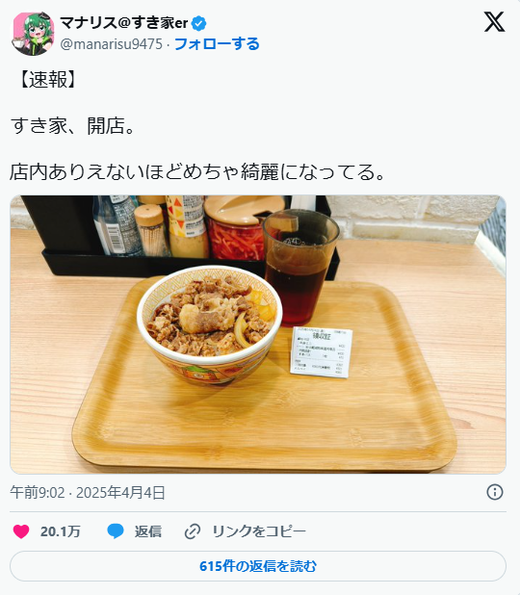Image resolution: width=520 pixels, height=595 pixels.
Task: Click the blue reply bubble icon
Action: point(115,531)
